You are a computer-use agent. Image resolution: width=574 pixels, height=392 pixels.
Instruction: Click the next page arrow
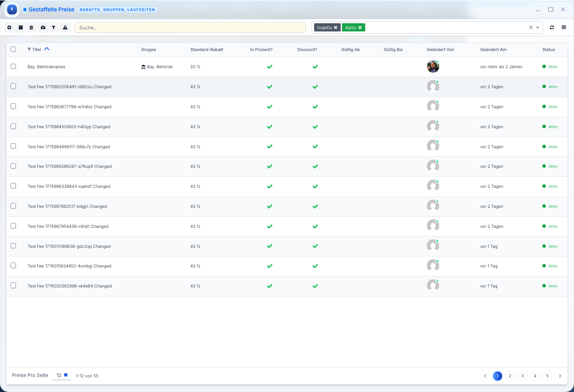click(x=560, y=376)
